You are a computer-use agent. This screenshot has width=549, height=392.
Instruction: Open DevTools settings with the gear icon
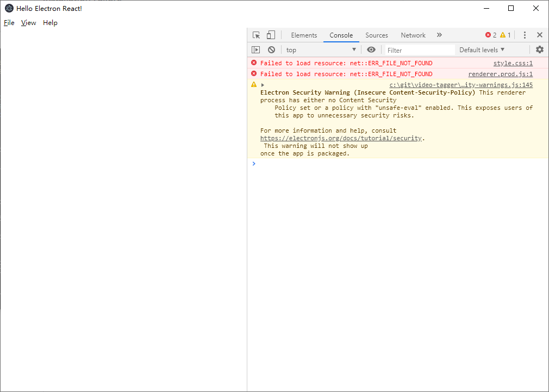click(x=539, y=49)
